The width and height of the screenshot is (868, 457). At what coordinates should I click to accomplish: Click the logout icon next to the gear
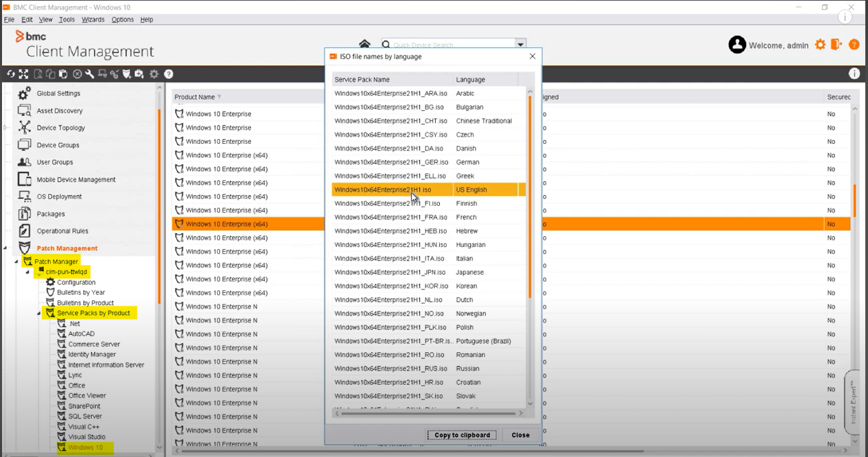tap(836, 45)
